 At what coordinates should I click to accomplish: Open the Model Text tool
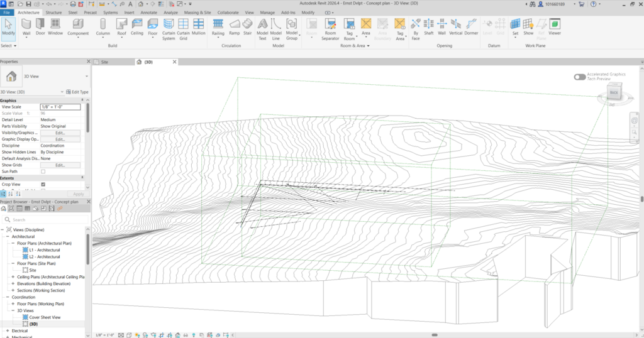pos(262,30)
